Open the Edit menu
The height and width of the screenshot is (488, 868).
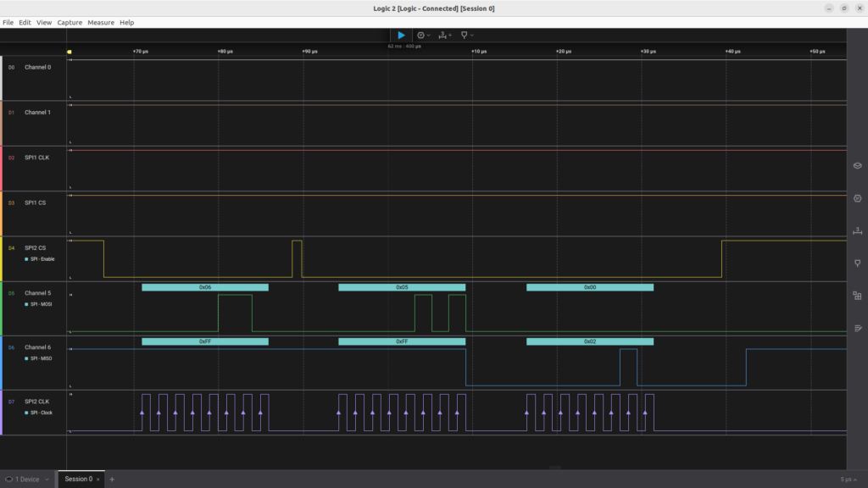pos(25,23)
